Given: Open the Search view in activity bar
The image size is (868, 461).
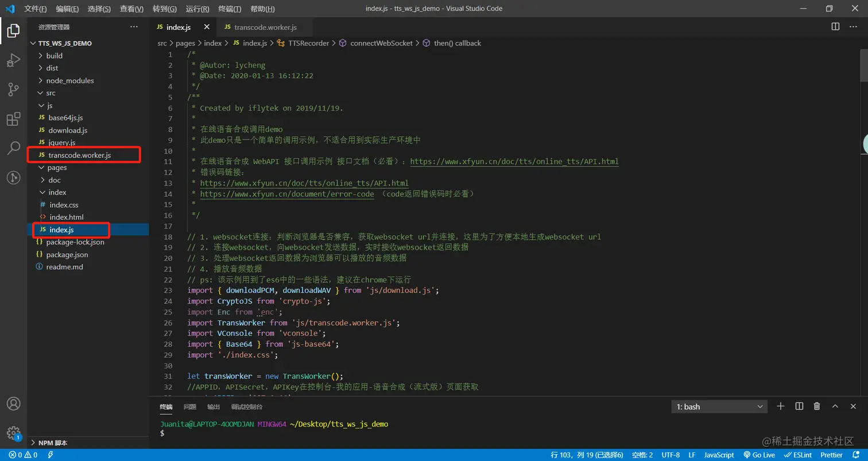Looking at the screenshot, I should (x=13, y=148).
